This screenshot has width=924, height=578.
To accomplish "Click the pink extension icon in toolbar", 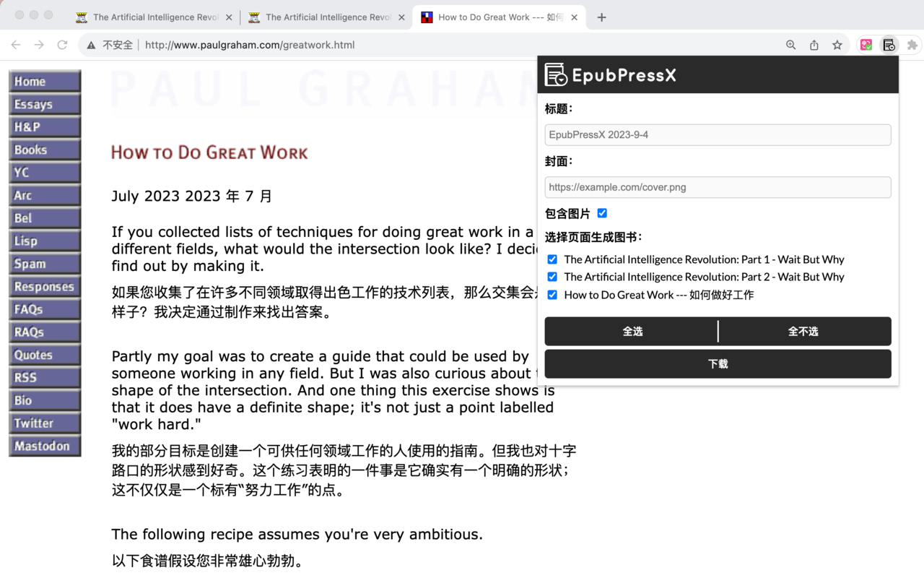I will point(866,44).
